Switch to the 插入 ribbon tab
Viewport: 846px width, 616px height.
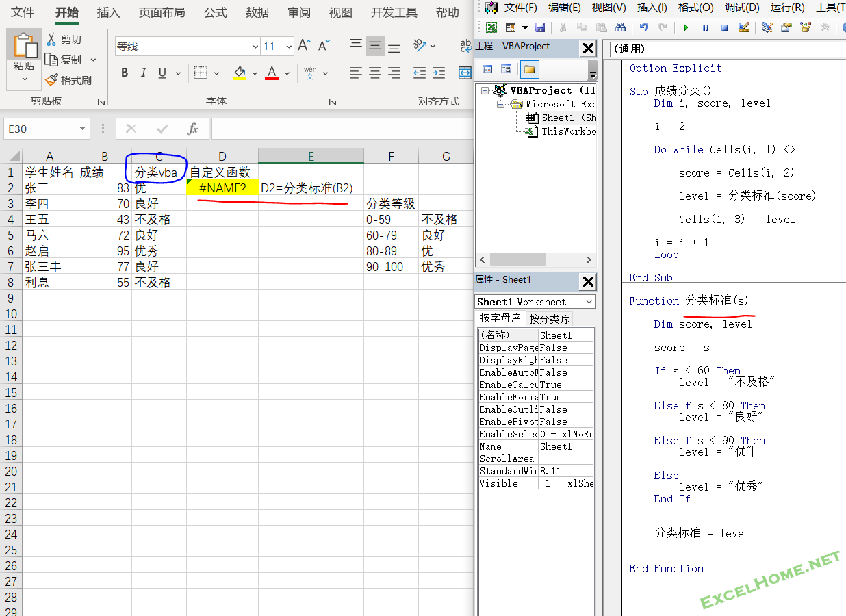pyautogui.click(x=108, y=12)
